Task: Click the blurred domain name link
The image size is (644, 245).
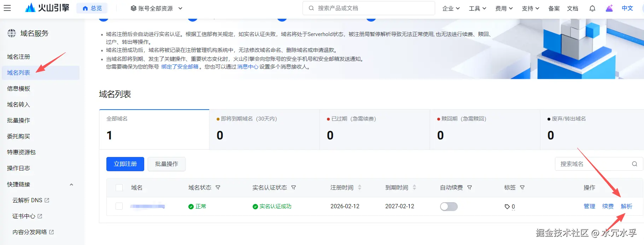Action: [x=147, y=206]
